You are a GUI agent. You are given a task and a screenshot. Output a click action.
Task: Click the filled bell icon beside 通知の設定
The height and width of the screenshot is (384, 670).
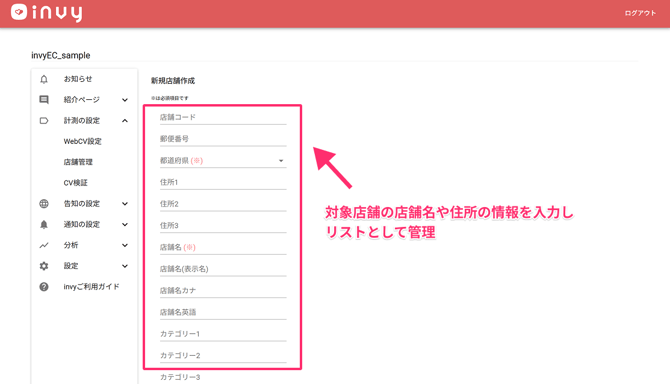coord(44,224)
